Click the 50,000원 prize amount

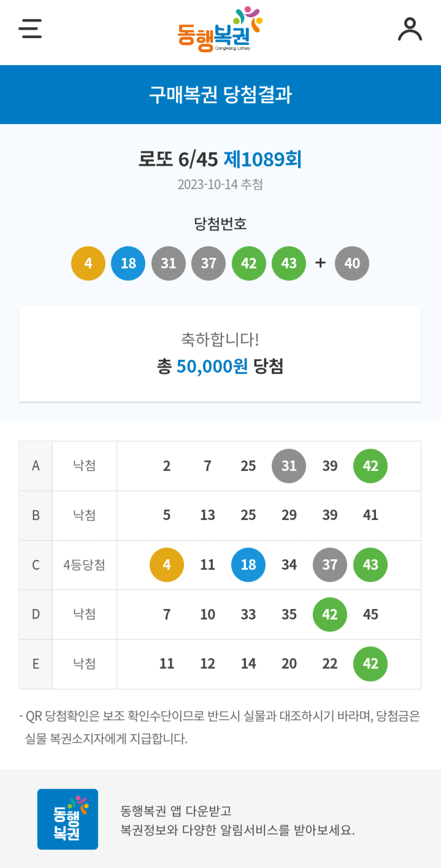tap(212, 366)
